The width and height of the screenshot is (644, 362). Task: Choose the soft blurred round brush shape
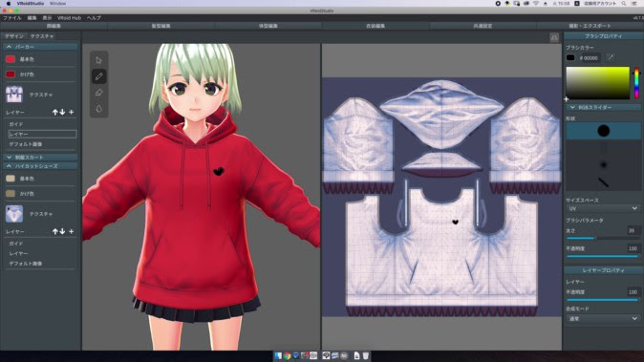coord(603,165)
